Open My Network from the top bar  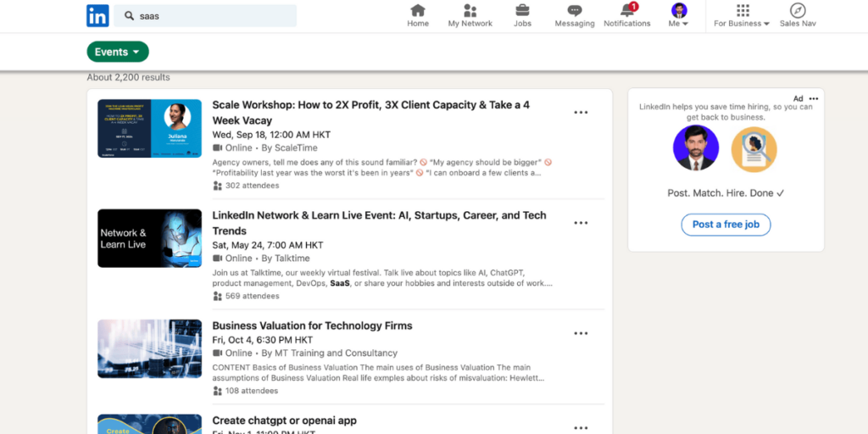470,15
